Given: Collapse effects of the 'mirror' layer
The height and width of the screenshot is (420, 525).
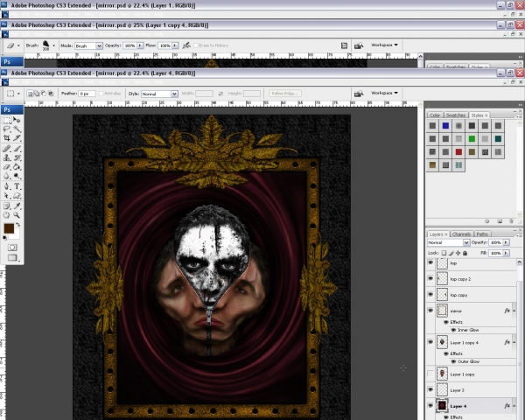Looking at the screenshot, I should click(514, 311).
